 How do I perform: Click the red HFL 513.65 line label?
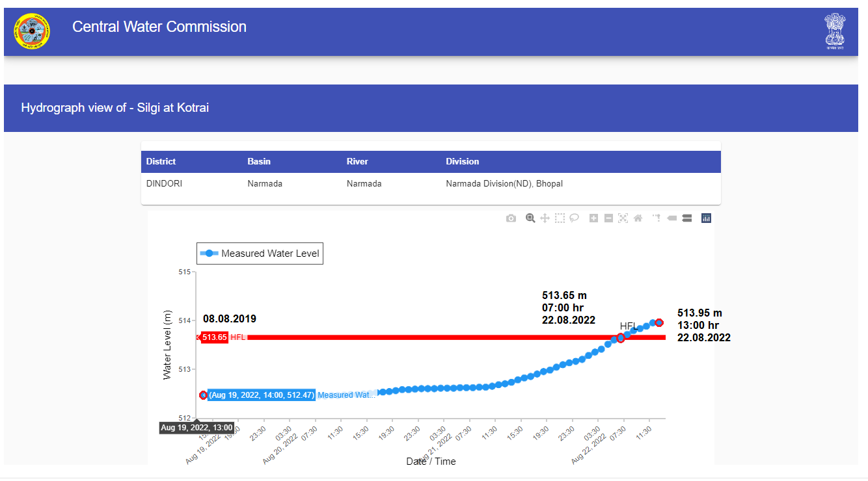point(215,337)
